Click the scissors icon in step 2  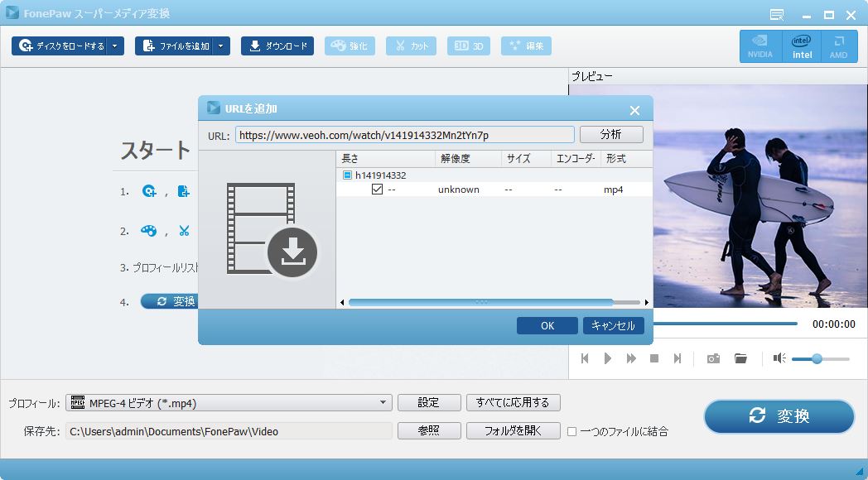184,231
